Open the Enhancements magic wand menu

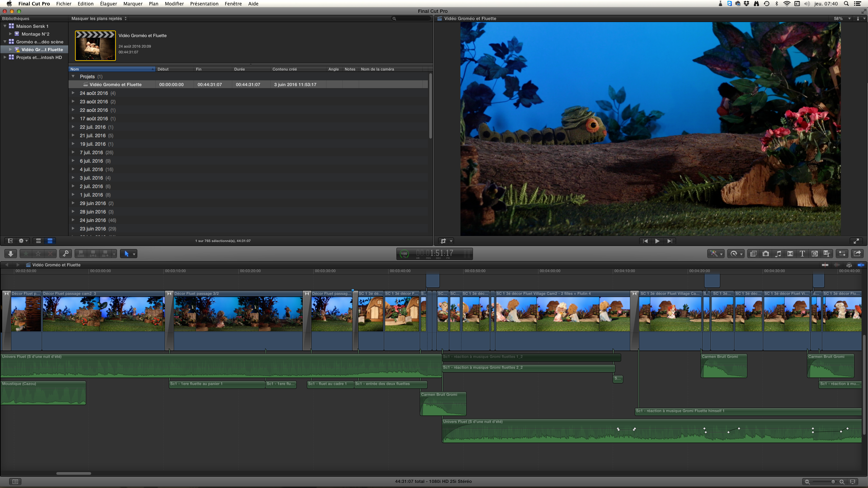pos(716,253)
